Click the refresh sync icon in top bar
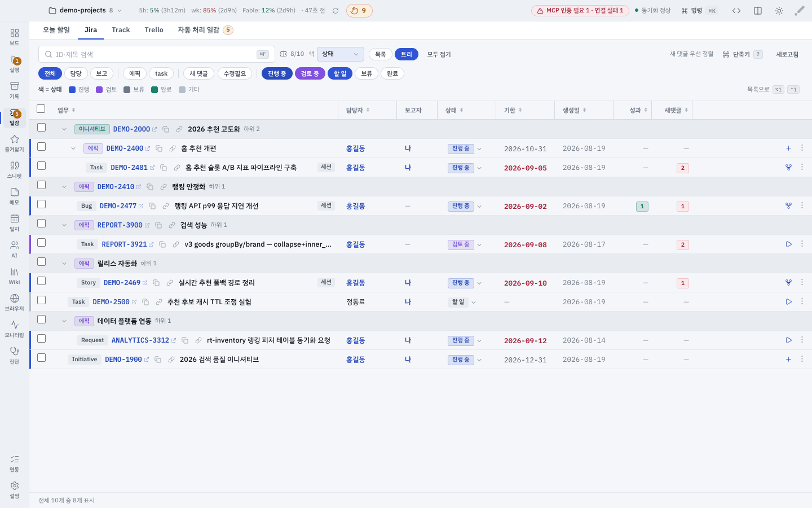 (x=336, y=11)
